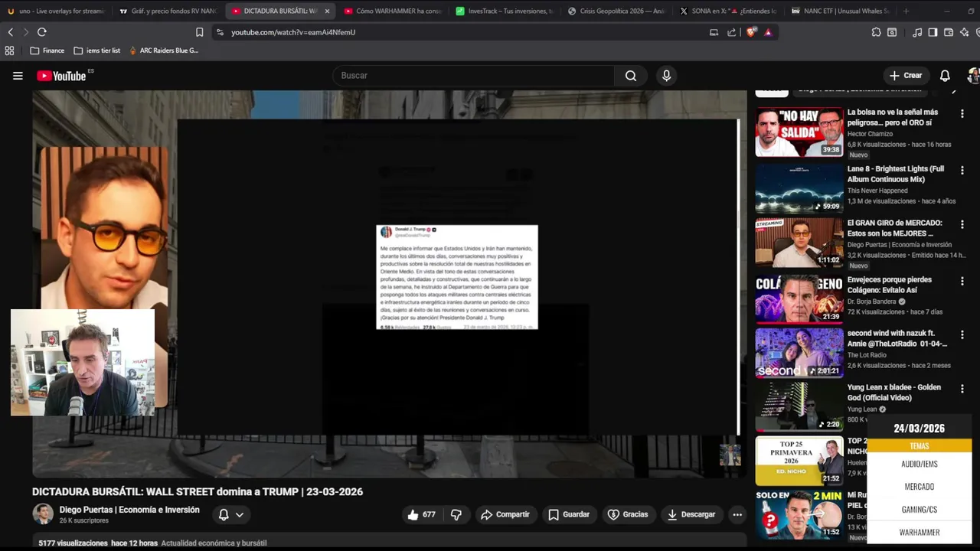Close the DICTADURA BURSÁTIL tab

coord(327,11)
